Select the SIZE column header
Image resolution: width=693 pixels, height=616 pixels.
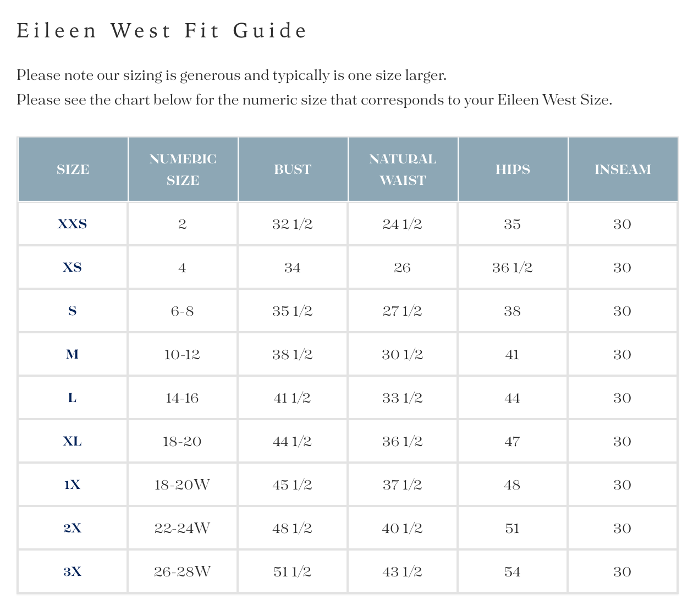tap(73, 169)
